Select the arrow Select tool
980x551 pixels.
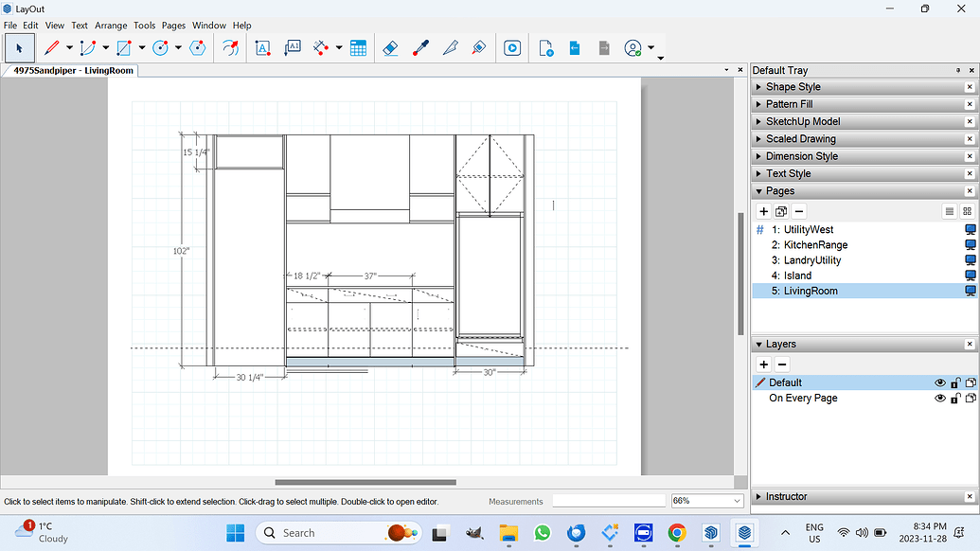[19, 47]
